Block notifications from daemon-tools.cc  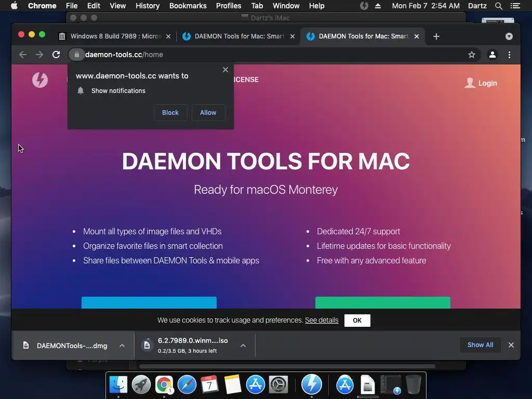170,113
